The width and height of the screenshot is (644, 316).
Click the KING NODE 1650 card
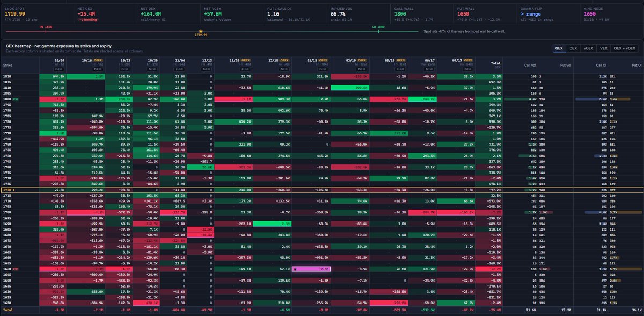coord(611,14)
